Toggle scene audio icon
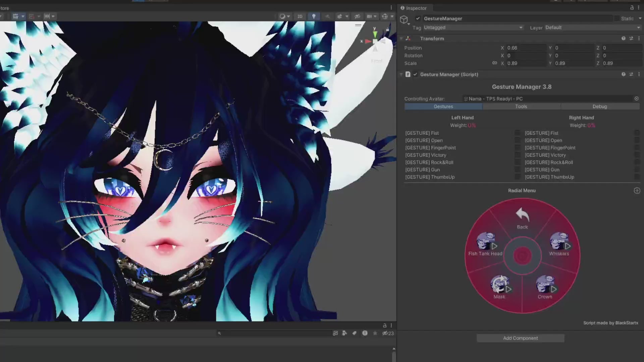 coord(327,16)
